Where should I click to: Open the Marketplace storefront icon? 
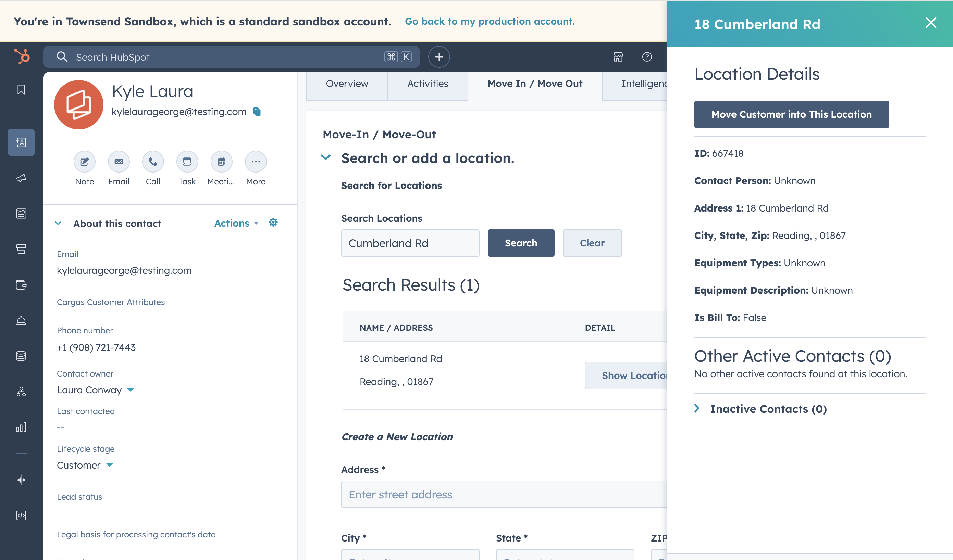click(x=618, y=57)
